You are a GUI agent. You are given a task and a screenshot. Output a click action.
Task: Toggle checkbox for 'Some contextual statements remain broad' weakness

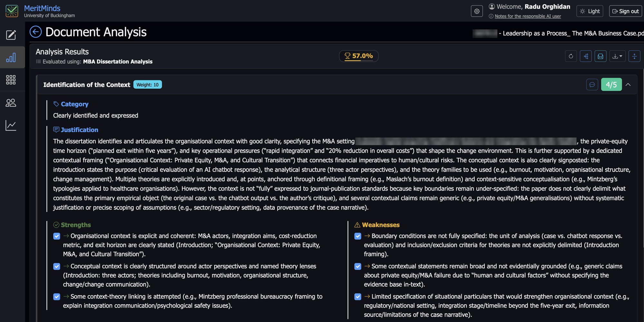click(358, 267)
